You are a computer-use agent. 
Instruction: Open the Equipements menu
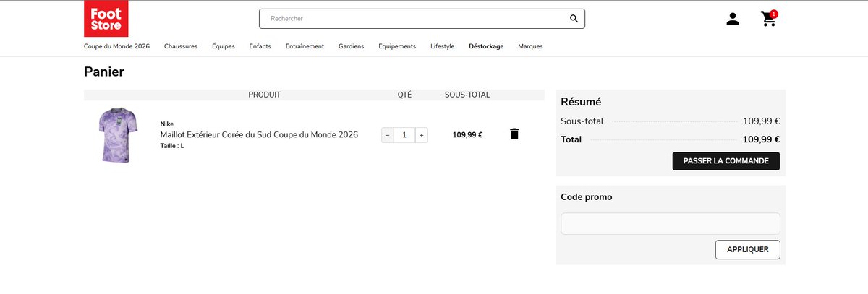(x=397, y=46)
